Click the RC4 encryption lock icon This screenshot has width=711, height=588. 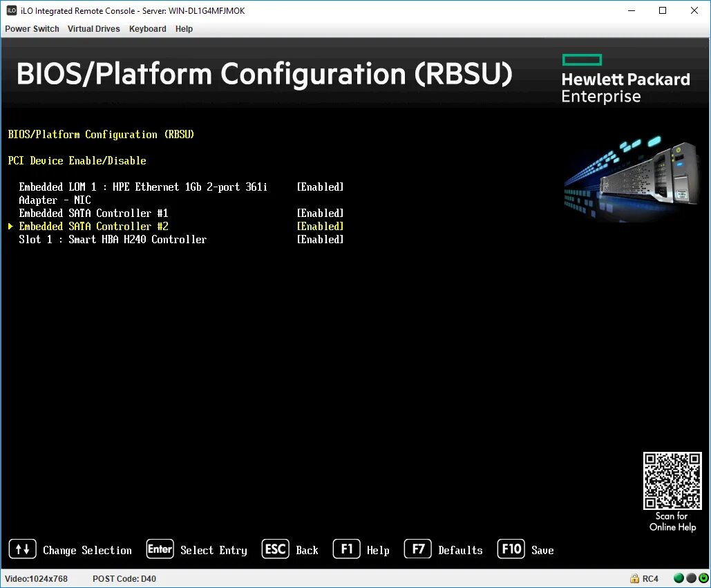634,578
